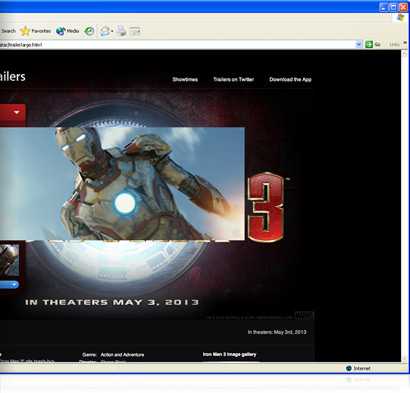Viewport: 410px width, 393px height.
Task: Expand the red dropdown arrow button
Action: click(16, 113)
